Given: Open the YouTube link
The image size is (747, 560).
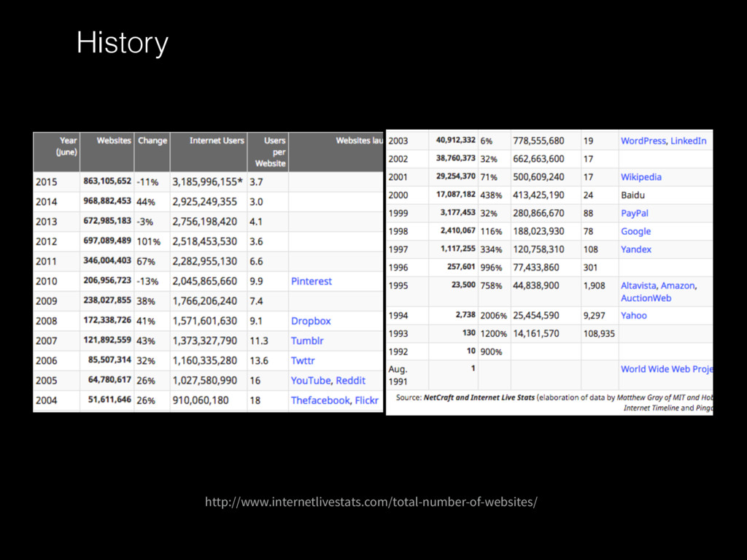Looking at the screenshot, I should click(x=311, y=381).
